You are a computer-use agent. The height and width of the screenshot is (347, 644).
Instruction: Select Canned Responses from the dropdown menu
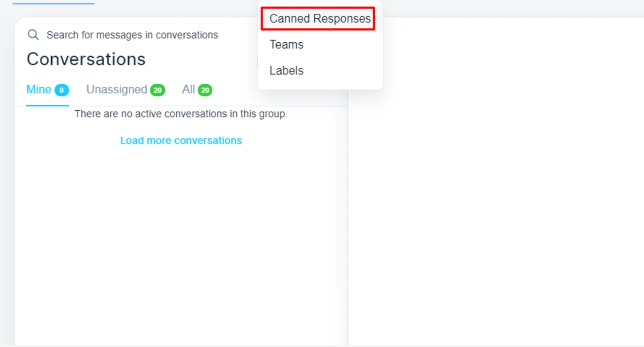pyautogui.click(x=320, y=19)
